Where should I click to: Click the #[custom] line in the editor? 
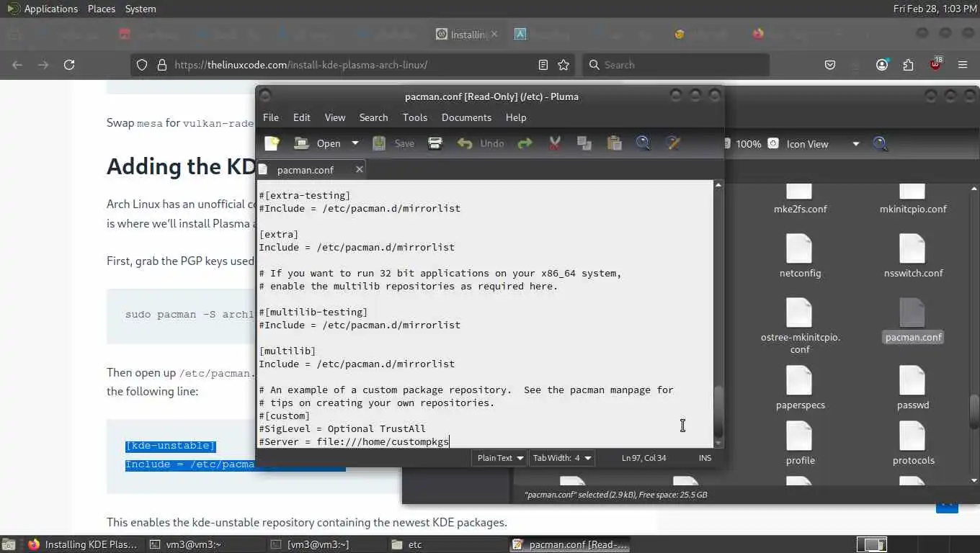(x=285, y=416)
